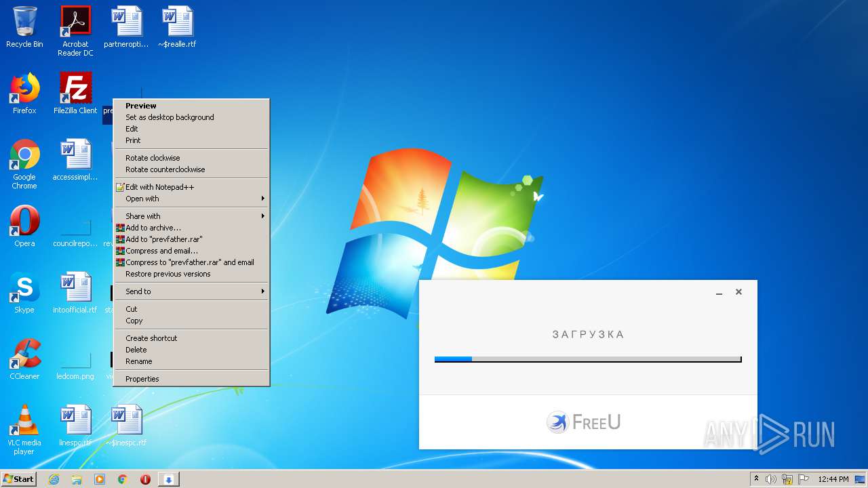868x488 pixels.
Task: Open FileZilla Client shortcut
Action: click(x=75, y=94)
